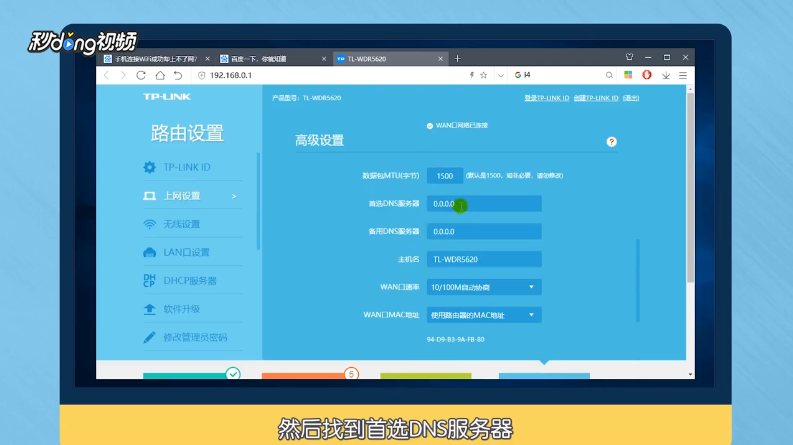
Task: Click the red Opera-style extension icon
Action: [x=647, y=75]
